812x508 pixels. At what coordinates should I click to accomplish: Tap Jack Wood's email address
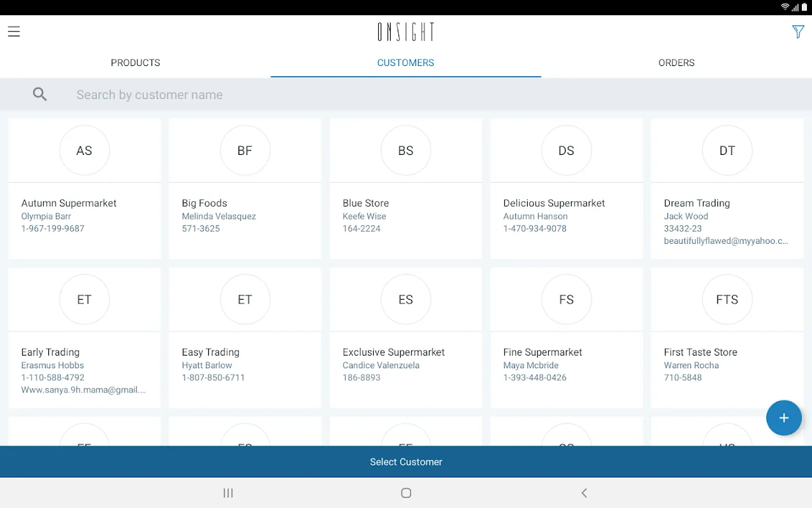pyautogui.click(x=726, y=241)
